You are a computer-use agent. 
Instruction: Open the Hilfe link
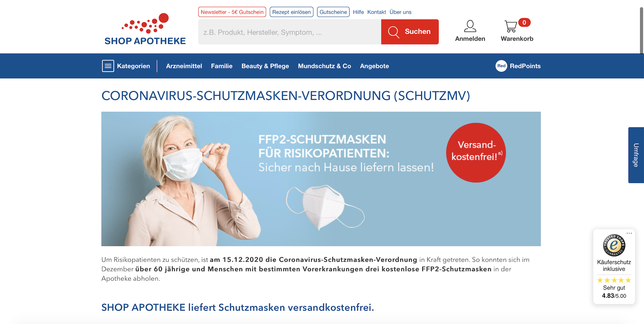[358, 12]
